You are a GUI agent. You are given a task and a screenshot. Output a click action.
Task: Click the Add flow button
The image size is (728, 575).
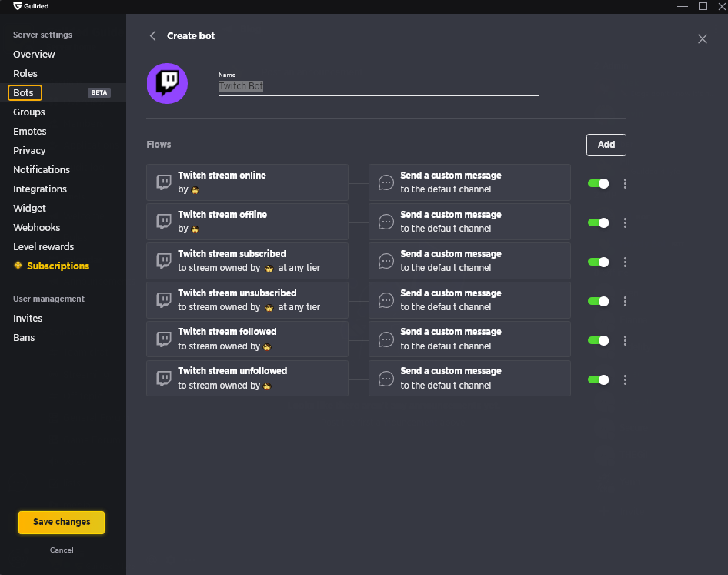606,145
